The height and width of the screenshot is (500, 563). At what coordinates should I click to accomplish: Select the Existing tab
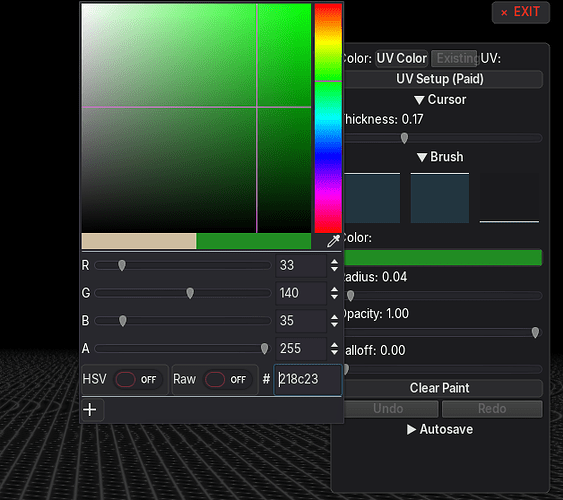pos(455,58)
